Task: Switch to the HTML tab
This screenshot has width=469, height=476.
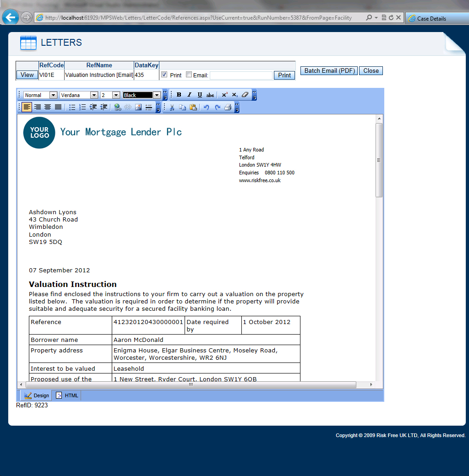Action: point(67,395)
